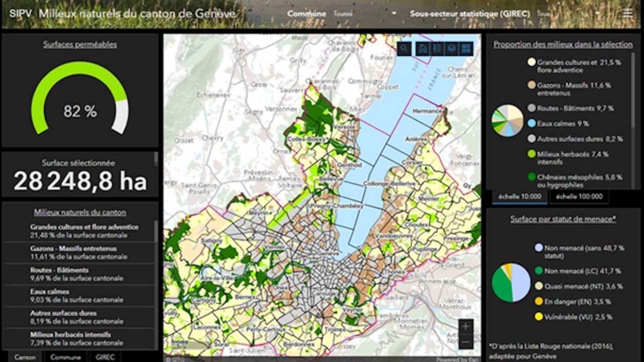Open the basemap gallery grid
Screen dimensions: 644x362
466,48
